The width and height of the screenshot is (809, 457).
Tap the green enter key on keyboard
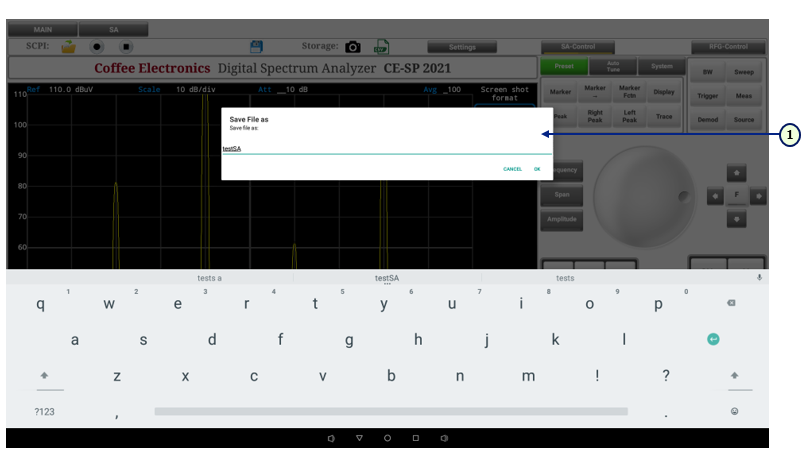pyautogui.click(x=713, y=340)
